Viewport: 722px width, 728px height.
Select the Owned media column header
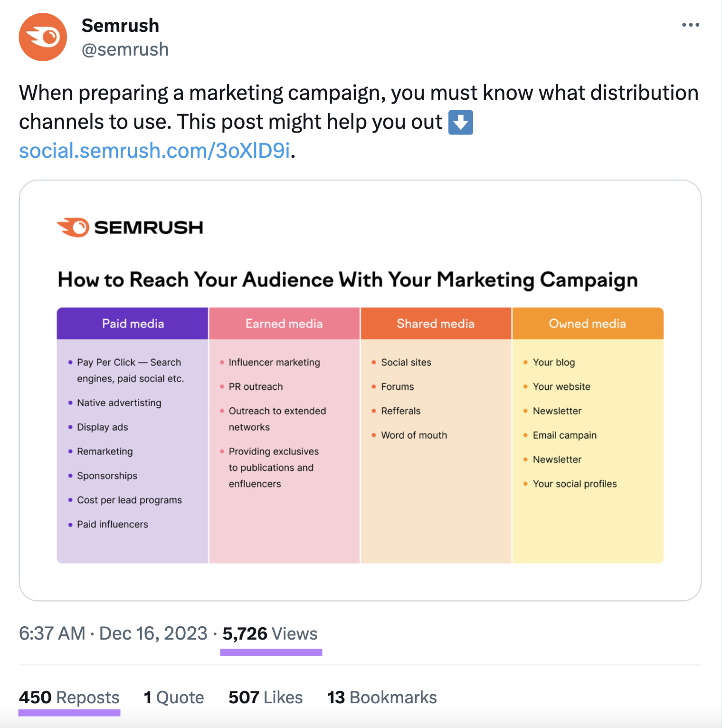588,323
